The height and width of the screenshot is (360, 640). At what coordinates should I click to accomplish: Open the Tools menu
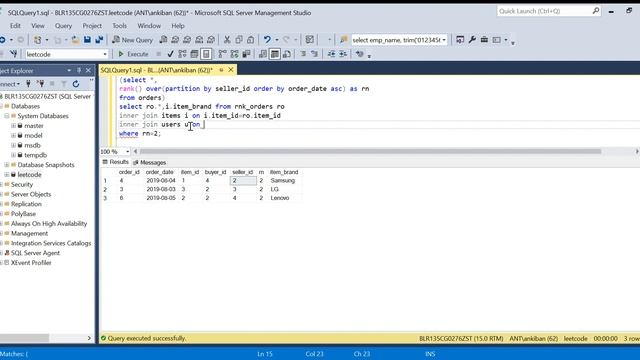(120, 26)
